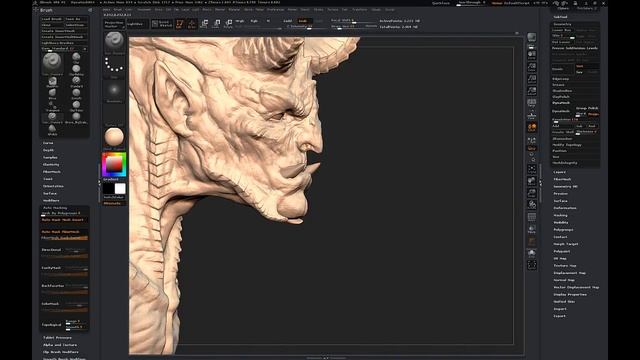Open the Dots stroke type selector
Viewport: 640px width, 360px height.
(x=114, y=67)
